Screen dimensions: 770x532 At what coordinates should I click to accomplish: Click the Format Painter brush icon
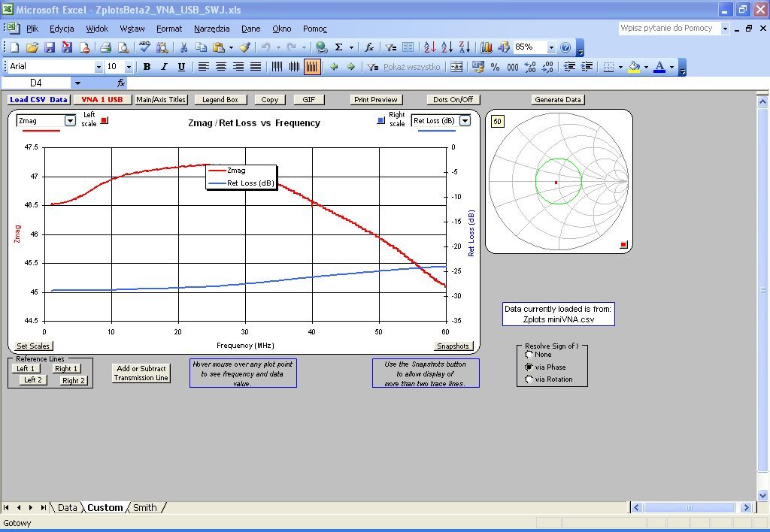244,47
